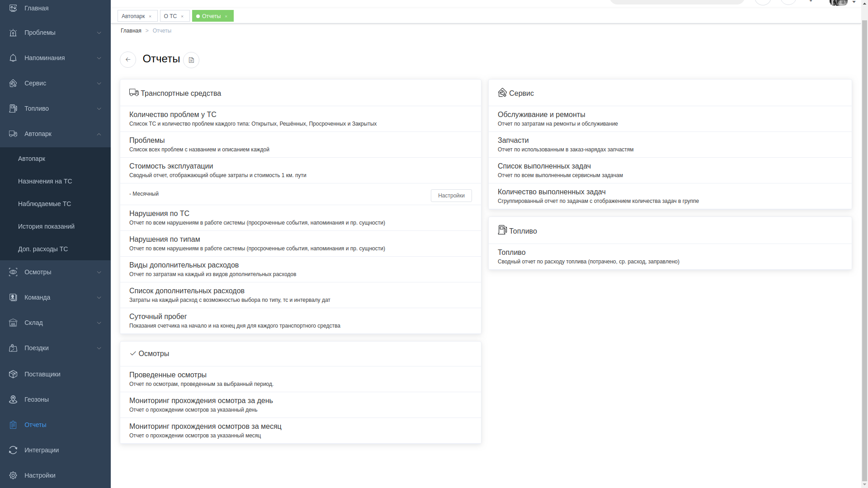Click the Отчеты clipboard icon in sidebar

coord(13,425)
